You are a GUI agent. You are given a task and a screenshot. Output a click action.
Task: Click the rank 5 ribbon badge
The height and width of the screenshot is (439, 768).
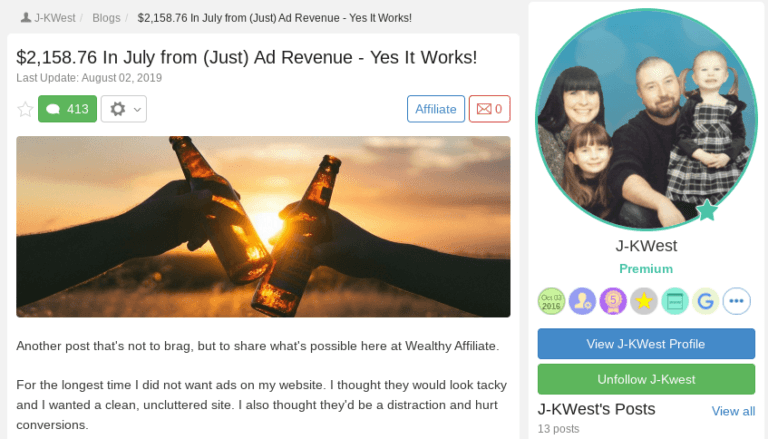pos(613,301)
